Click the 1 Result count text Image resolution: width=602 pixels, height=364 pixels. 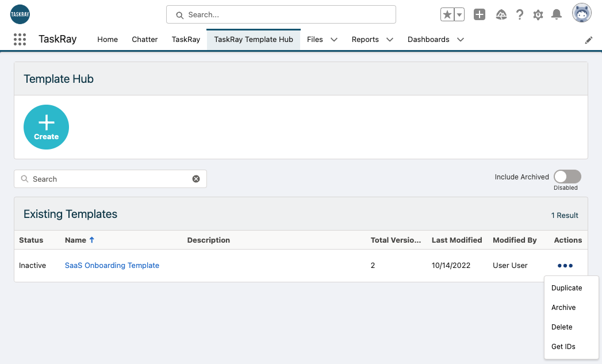[x=565, y=216]
